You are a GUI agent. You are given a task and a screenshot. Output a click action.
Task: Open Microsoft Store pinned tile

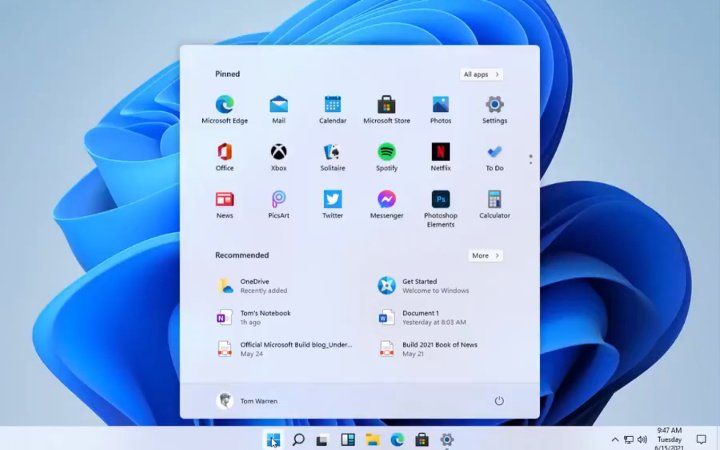387,110
